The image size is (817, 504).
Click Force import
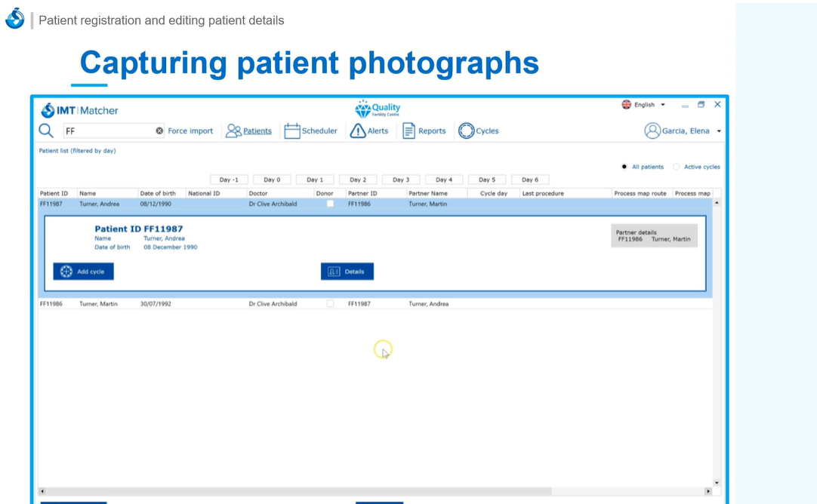tap(190, 131)
